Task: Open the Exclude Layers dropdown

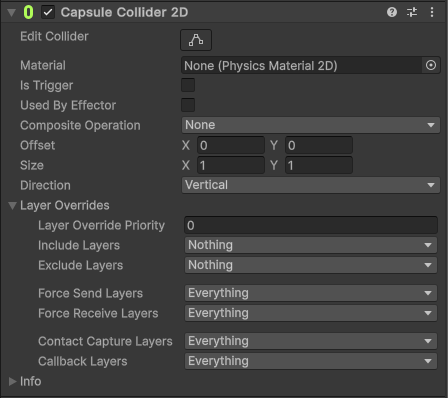Action: pyautogui.click(x=311, y=265)
